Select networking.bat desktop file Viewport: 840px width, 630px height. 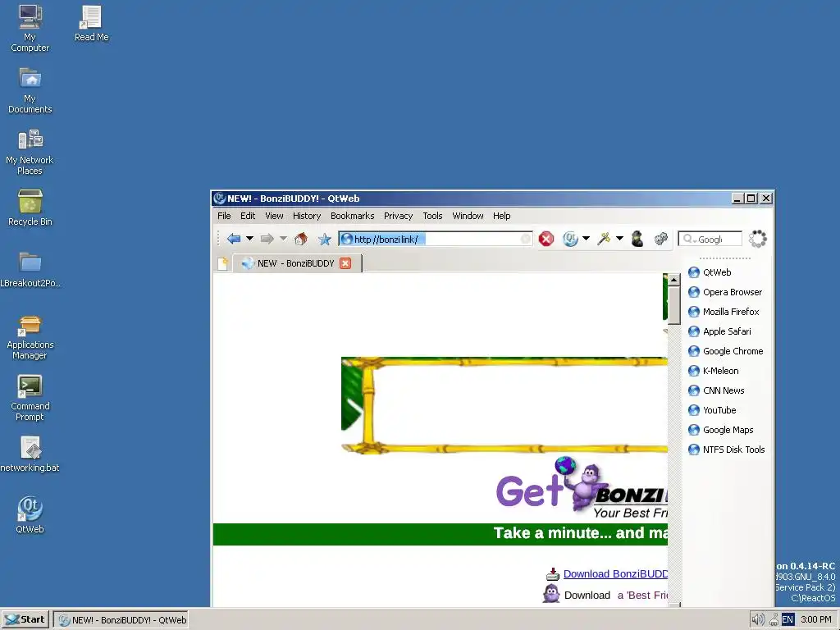(x=30, y=454)
